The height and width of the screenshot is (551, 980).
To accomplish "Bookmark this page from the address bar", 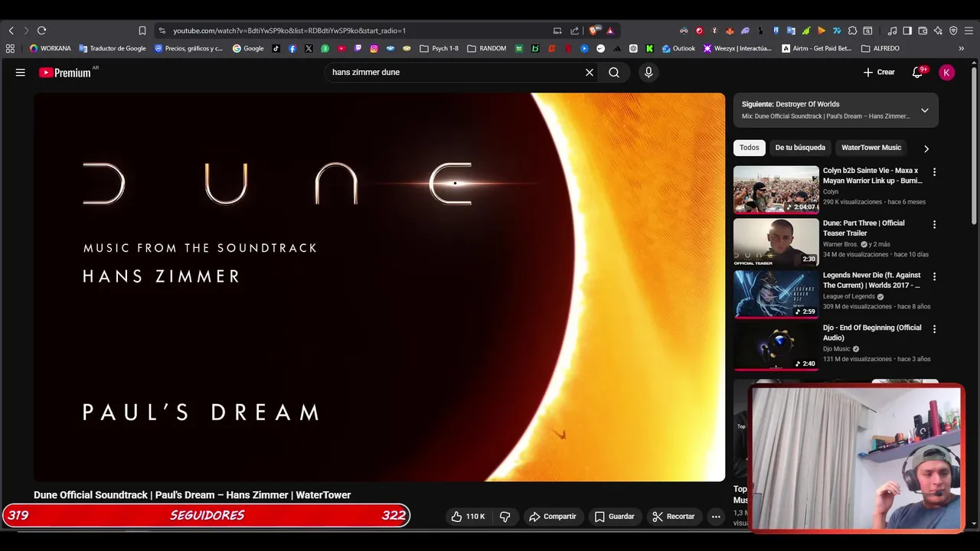I will (x=142, y=31).
